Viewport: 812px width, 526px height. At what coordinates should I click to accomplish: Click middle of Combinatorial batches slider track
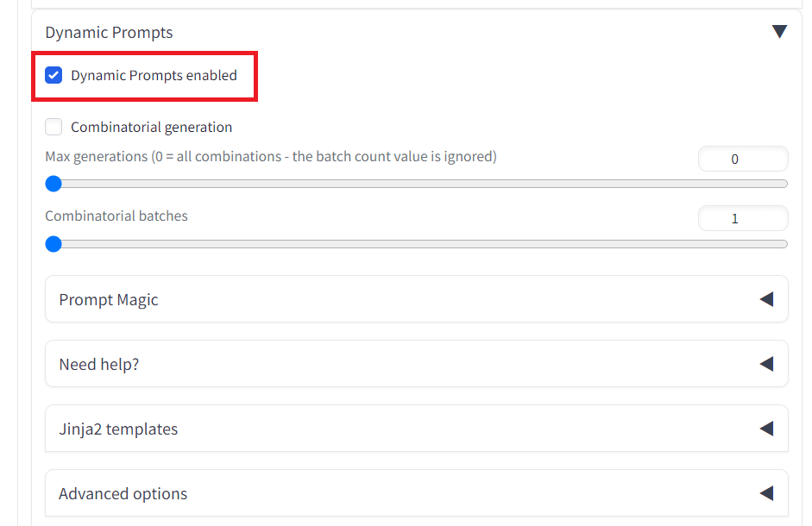(x=417, y=244)
